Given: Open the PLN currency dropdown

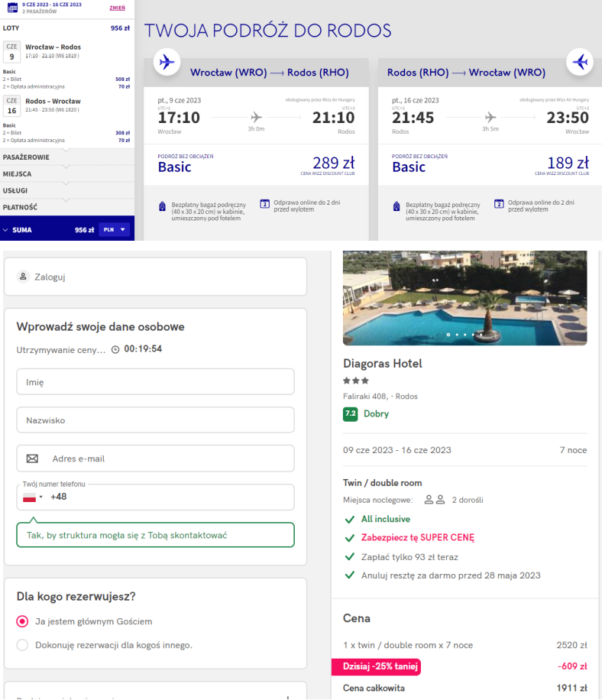Looking at the screenshot, I should (x=115, y=229).
